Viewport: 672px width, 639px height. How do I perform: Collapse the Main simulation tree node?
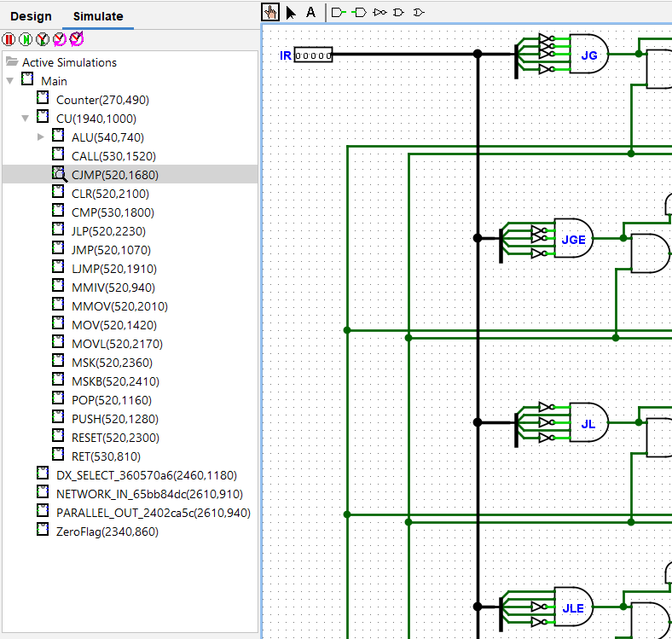pyautogui.click(x=9, y=81)
